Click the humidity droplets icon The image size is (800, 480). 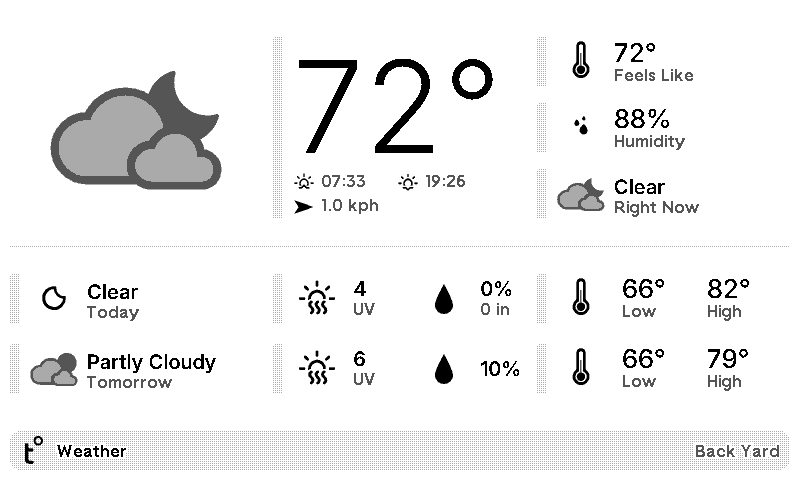click(x=581, y=126)
